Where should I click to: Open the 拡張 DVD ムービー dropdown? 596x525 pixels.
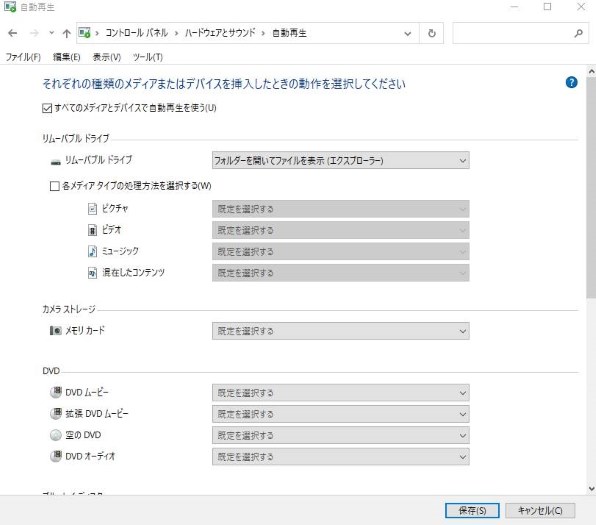341,414
